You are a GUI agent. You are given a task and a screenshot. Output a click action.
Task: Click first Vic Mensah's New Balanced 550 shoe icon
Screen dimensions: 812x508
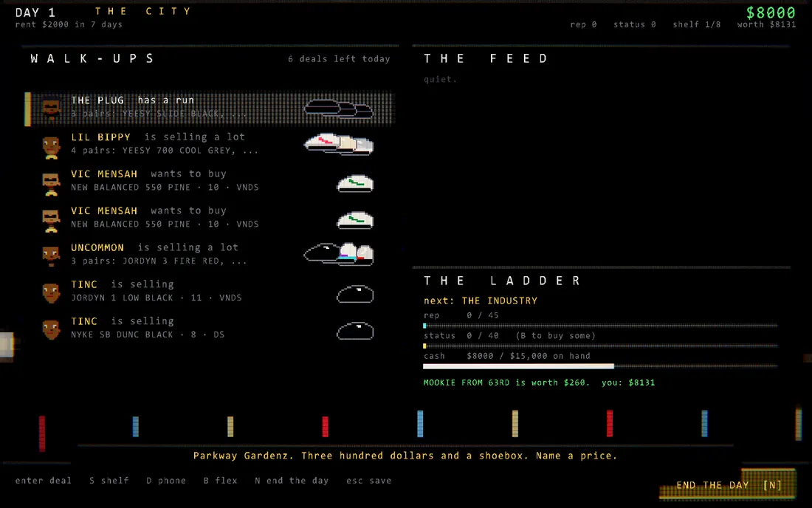[355, 183]
